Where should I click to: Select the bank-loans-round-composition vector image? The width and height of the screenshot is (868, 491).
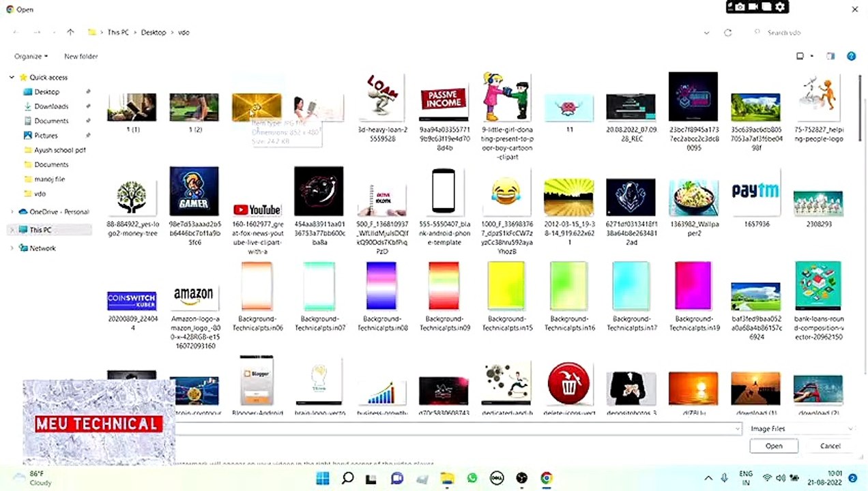click(x=818, y=286)
